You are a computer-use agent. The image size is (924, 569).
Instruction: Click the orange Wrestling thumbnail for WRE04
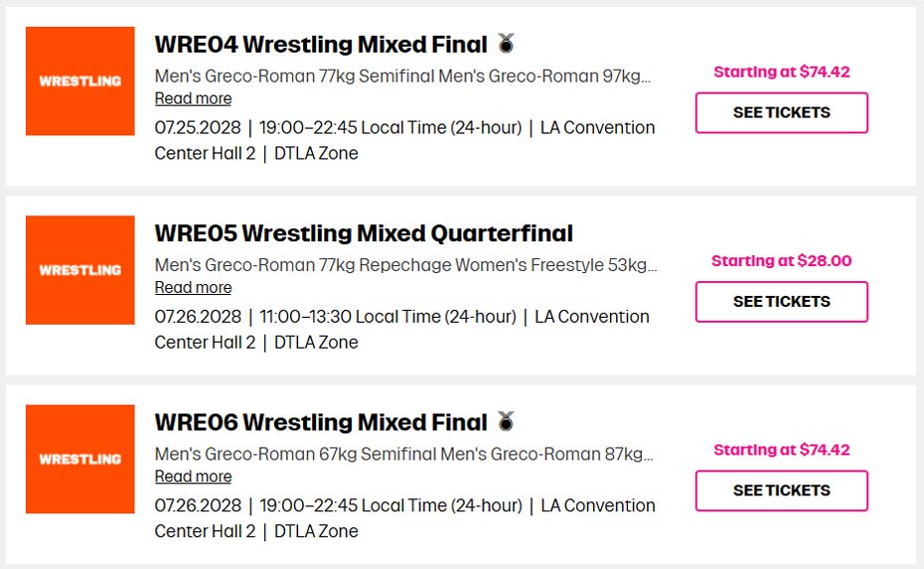(80, 80)
